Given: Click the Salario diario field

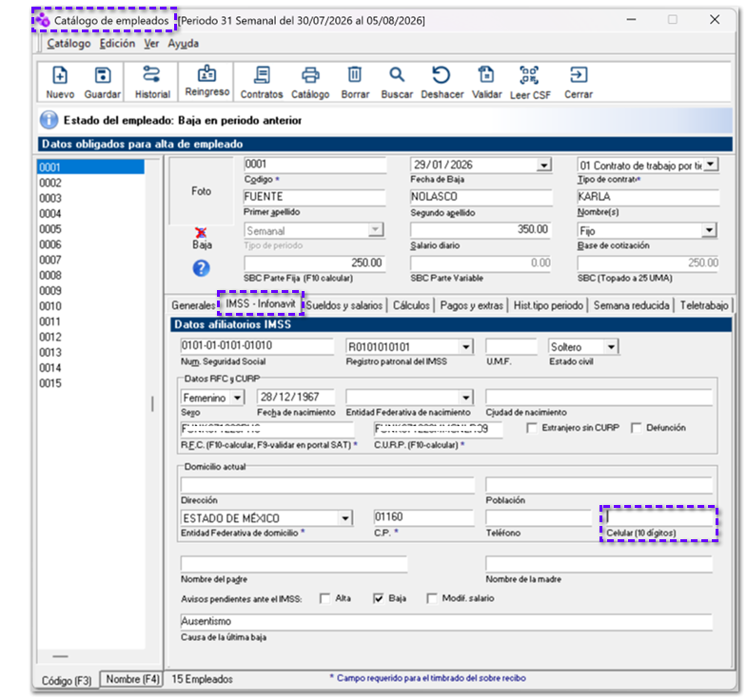Looking at the screenshot, I should pyautogui.click(x=481, y=229).
